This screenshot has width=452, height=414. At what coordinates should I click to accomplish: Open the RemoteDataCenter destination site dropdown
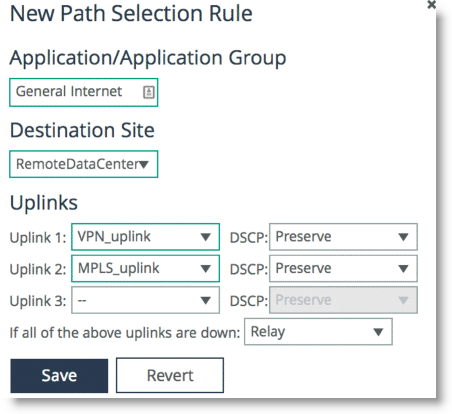click(83, 164)
